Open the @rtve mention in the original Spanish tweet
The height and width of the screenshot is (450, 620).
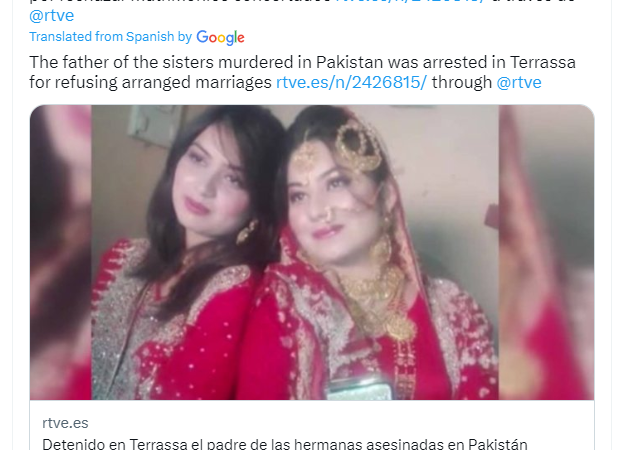[x=51, y=15]
